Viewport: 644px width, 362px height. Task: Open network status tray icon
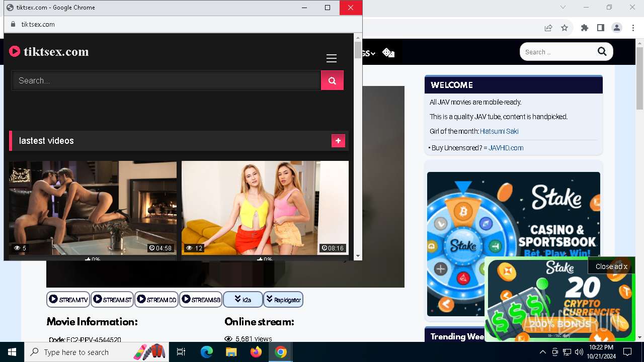click(x=567, y=352)
